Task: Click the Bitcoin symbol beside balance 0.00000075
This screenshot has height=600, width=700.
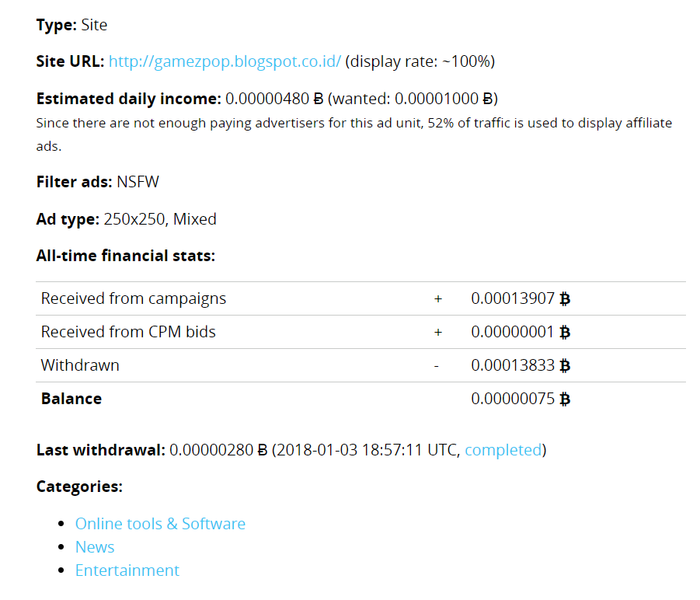Action: (565, 399)
